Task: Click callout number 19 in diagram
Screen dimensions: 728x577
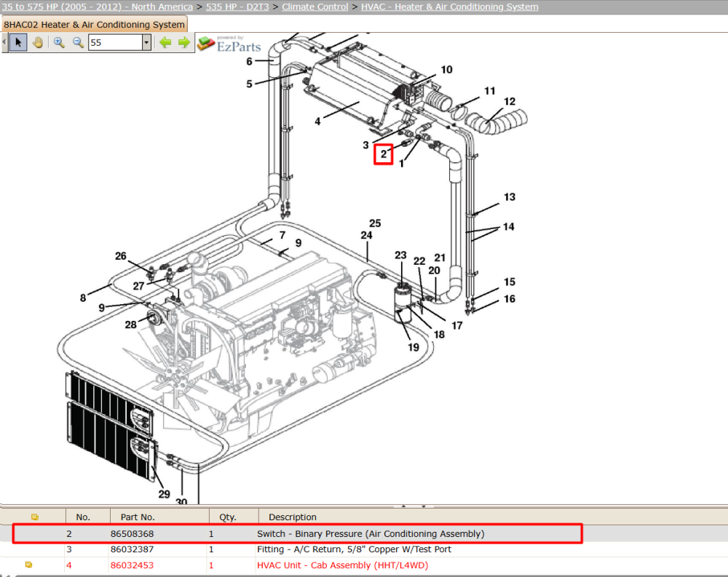Action: (x=414, y=348)
